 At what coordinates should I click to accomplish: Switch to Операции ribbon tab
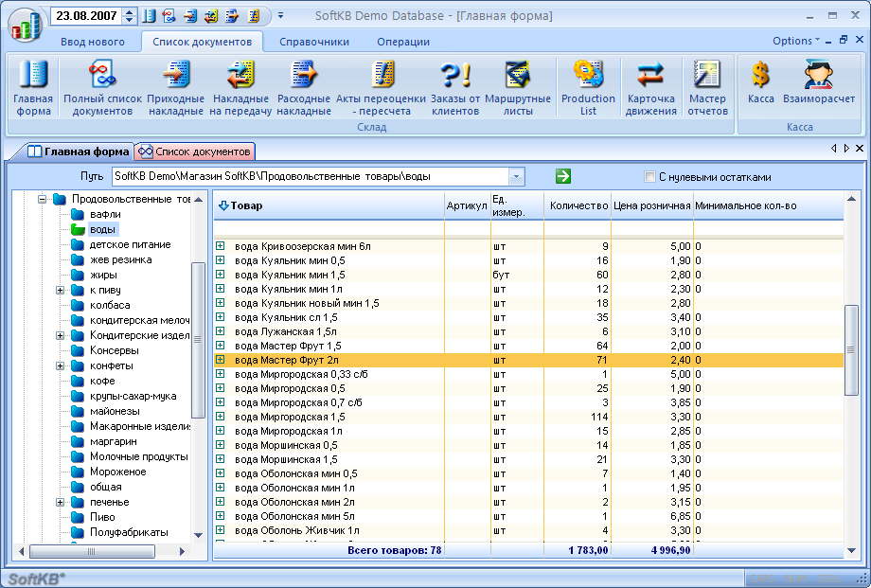[x=403, y=42]
